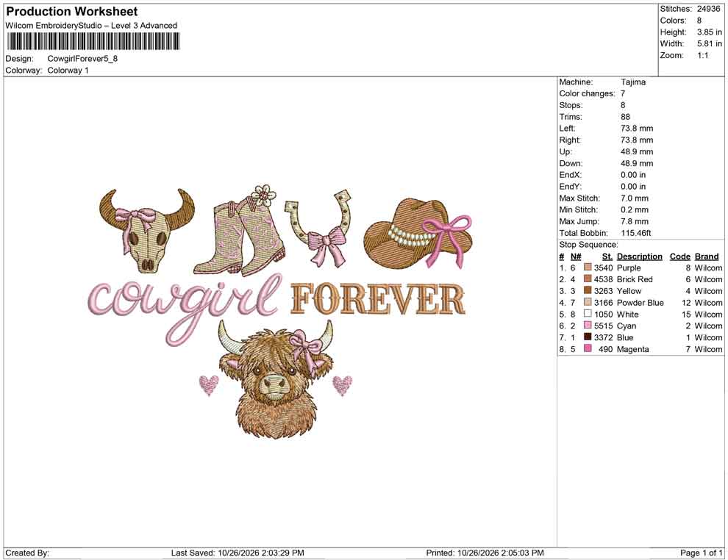Image resolution: width=728 pixels, height=560 pixels.
Task: Click the 'Colorway 1' value
Action: 68,71
